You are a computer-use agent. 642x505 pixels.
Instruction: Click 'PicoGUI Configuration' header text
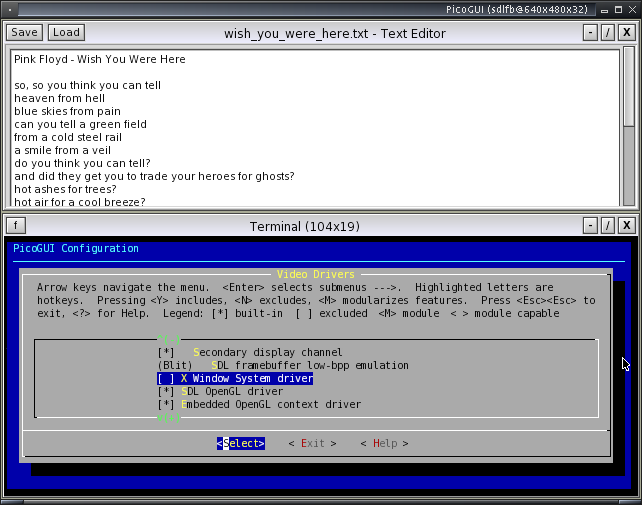(76, 249)
